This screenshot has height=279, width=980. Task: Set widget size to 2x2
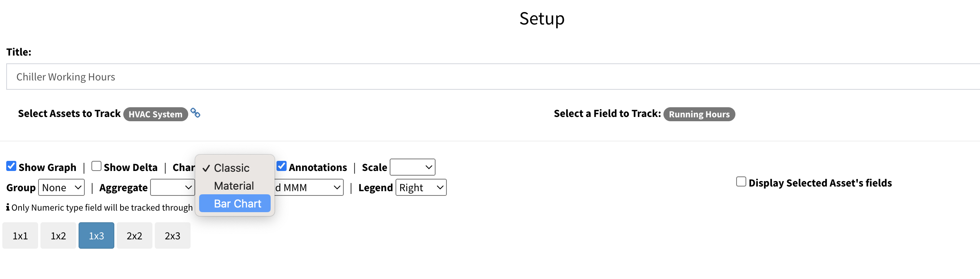coord(135,236)
